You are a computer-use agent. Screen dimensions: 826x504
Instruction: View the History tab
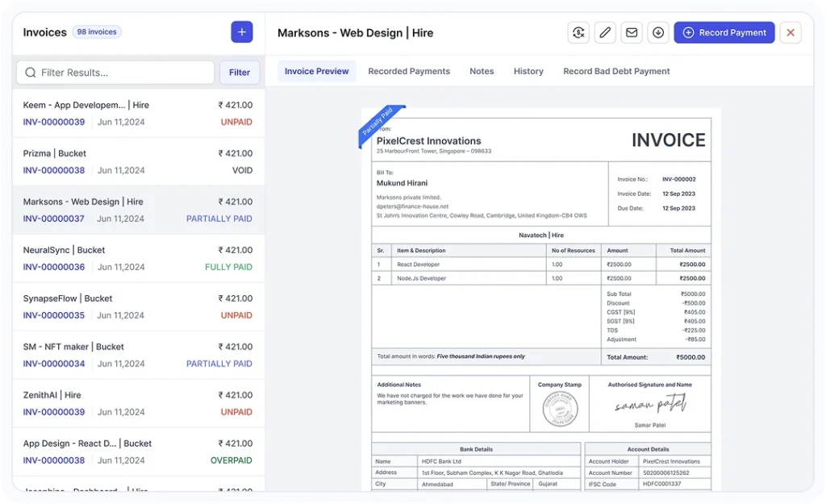528,71
